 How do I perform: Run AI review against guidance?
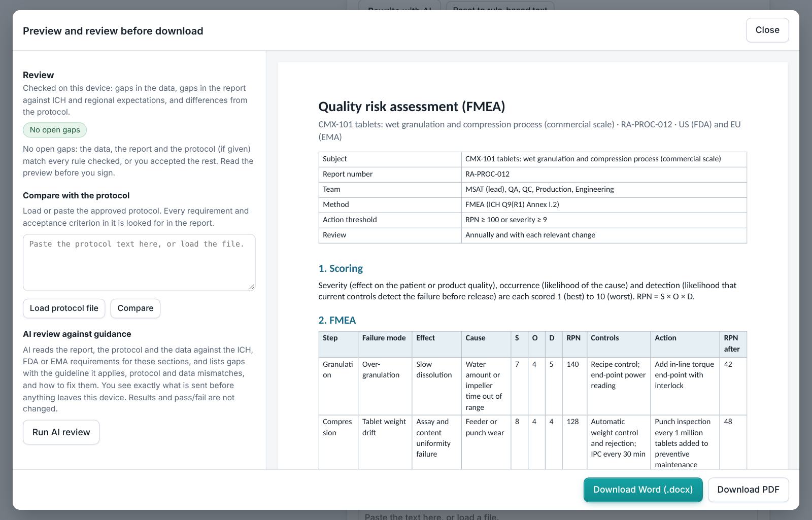61,432
